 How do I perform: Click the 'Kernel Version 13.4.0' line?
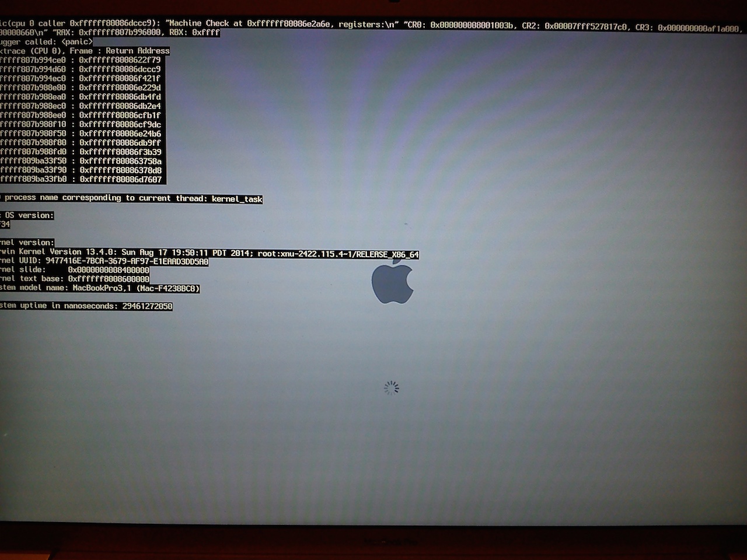click(x=210, y=254)
